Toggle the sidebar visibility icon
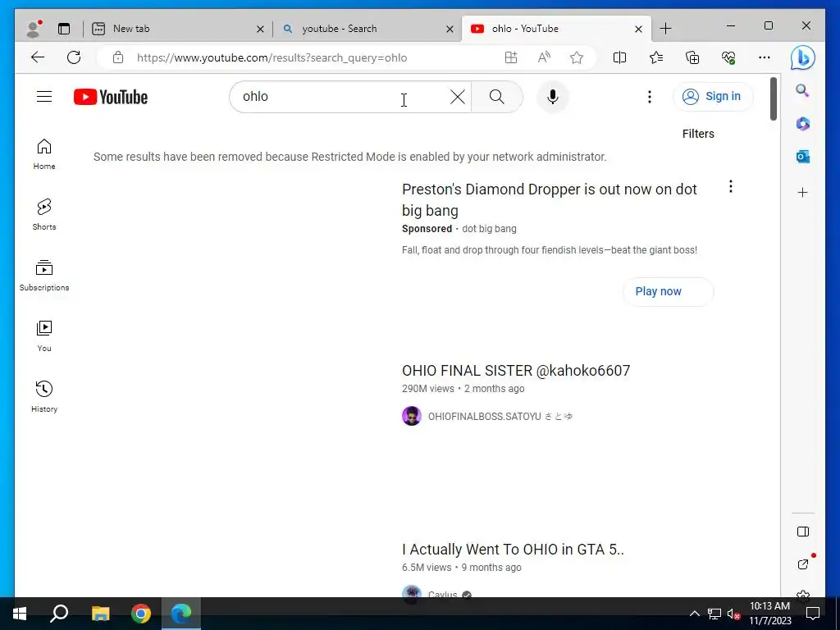The image size is (840, 630). 802,532
